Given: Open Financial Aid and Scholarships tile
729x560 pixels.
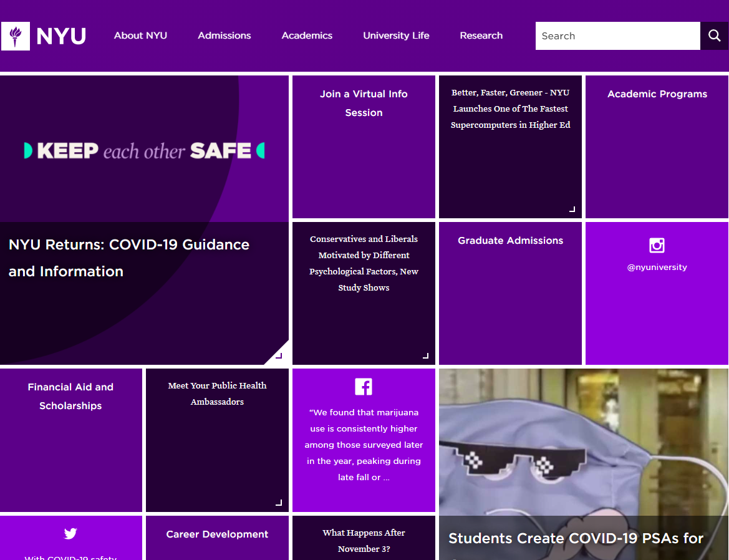Looking at the screenshot, I should click(x=70, y=440).
